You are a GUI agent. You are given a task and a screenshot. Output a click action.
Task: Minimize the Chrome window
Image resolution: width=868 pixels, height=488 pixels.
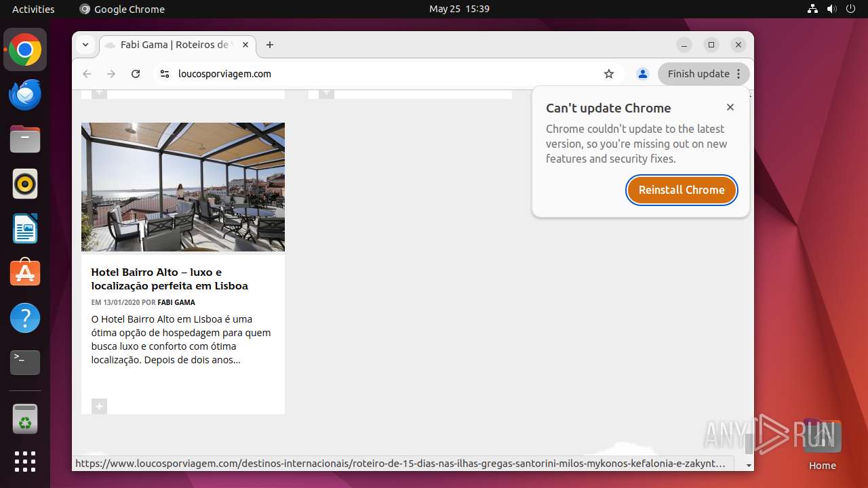click(x=684, y=45)
